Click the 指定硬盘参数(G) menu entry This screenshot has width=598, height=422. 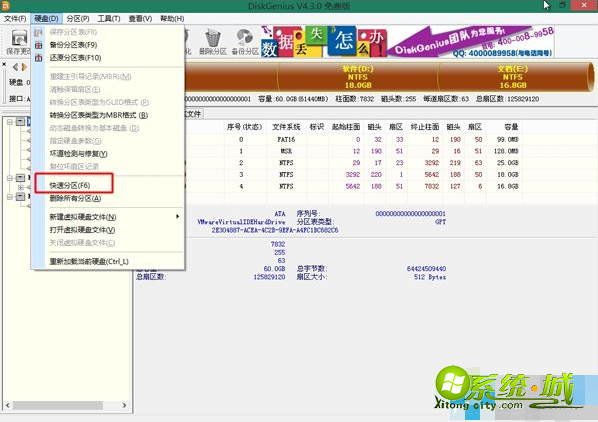pos(108,141)
